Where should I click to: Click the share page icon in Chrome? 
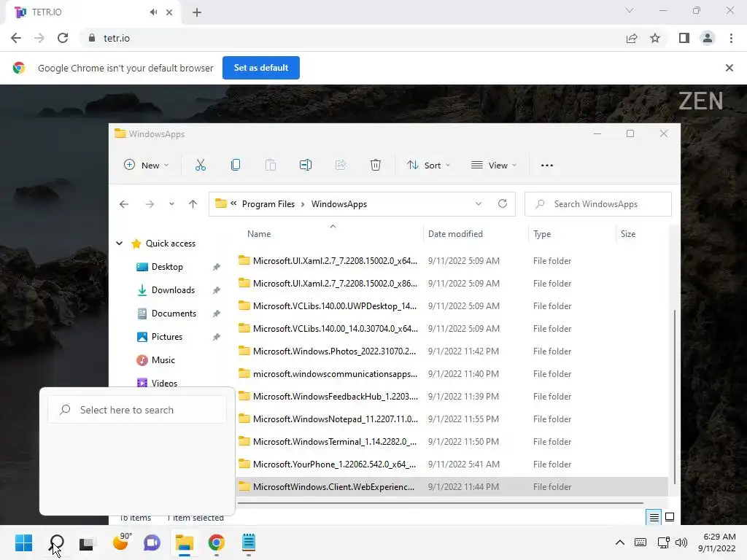(632, 38)
